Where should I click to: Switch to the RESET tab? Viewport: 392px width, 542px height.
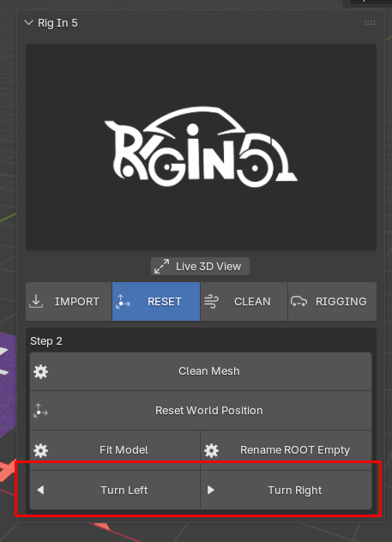[156, 301]
